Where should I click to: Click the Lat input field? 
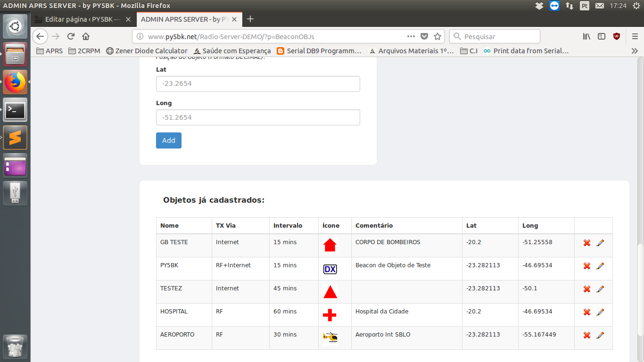pyautogui.click(x=258, y=84)
